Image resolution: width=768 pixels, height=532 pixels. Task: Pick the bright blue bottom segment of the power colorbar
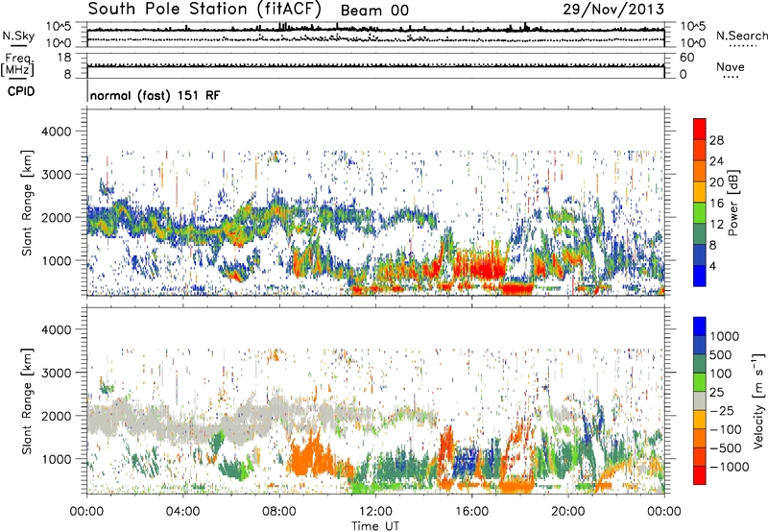pyautogui.click(x=700, y=277)
